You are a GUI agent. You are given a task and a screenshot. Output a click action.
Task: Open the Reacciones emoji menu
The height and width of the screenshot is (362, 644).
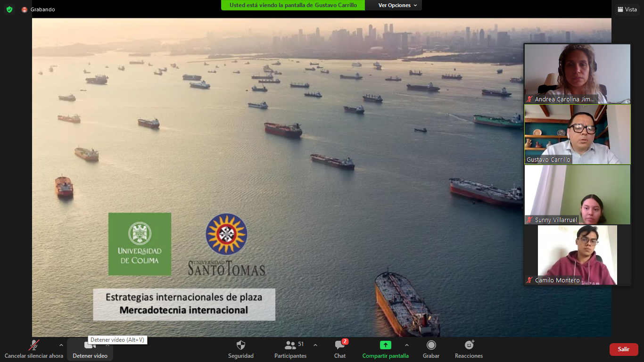point(469,349)
